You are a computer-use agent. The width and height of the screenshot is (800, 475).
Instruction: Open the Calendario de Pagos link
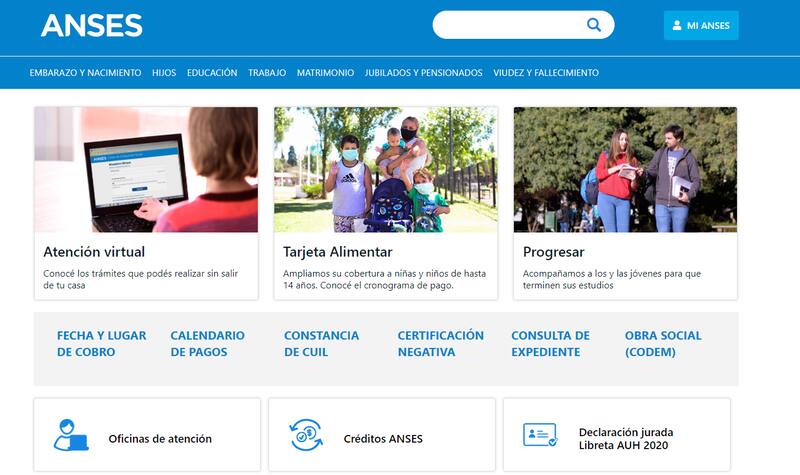(208, 343)
